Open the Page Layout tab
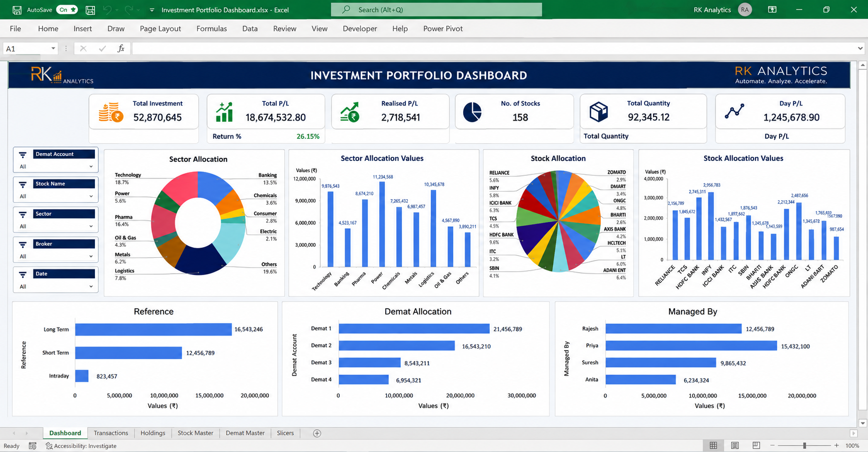 tap(160, 28)
